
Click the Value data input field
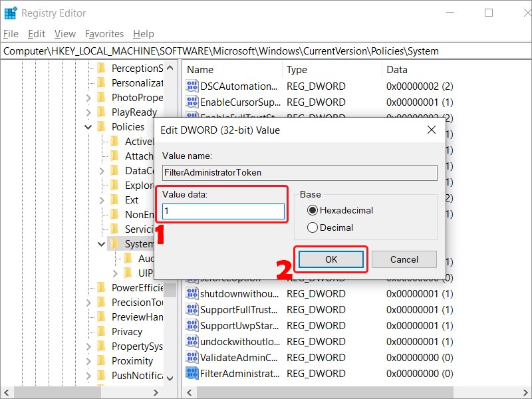tap(223, 211)
